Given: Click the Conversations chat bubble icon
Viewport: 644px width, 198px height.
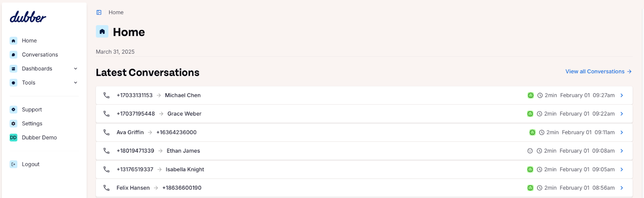Looking at the screenshot, I should pos(13,55).
